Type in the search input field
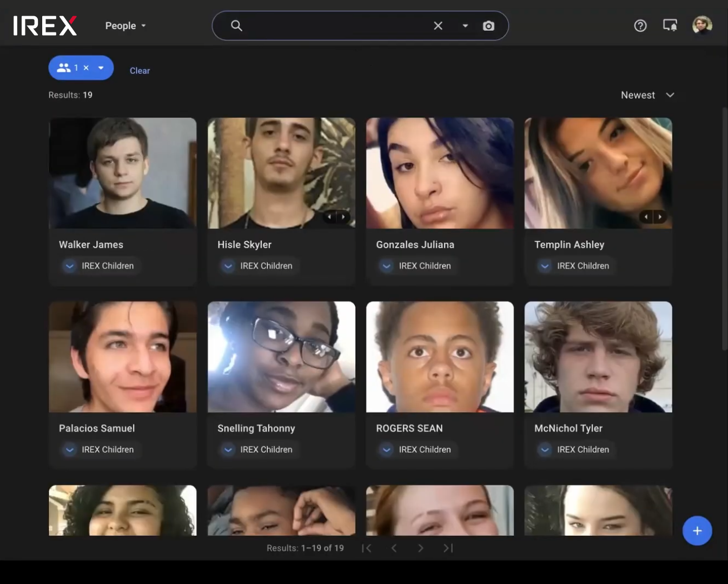 pos(335,26)
